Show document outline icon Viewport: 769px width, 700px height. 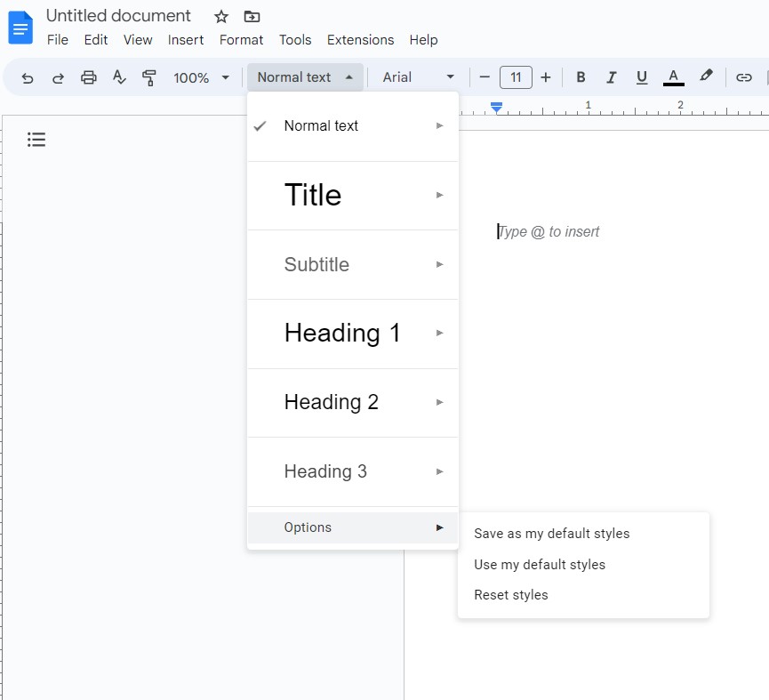click(x=36, y=140)
